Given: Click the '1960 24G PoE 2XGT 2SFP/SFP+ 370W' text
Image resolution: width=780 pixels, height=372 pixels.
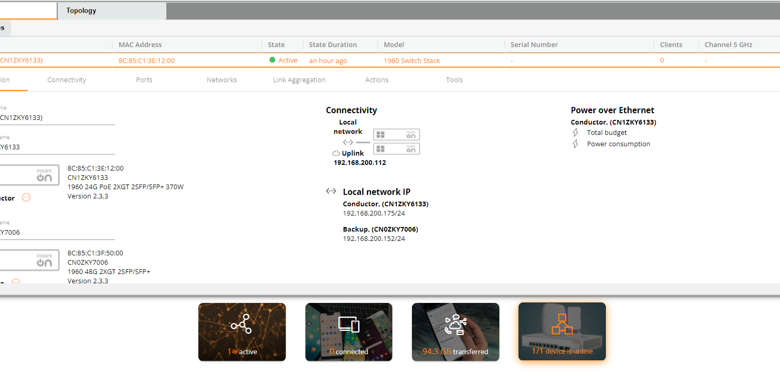Looking at the screenshot, I should point(125,187).
